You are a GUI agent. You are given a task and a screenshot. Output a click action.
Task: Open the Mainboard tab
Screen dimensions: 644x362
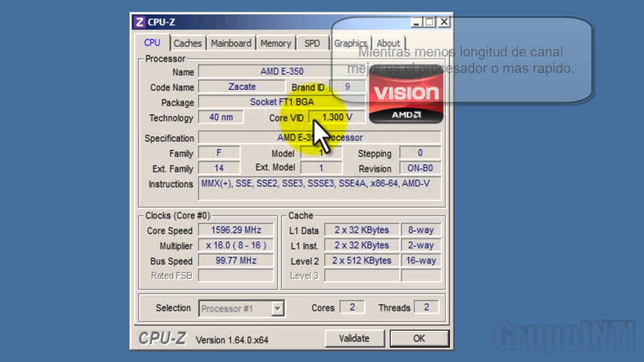point(231,43)
